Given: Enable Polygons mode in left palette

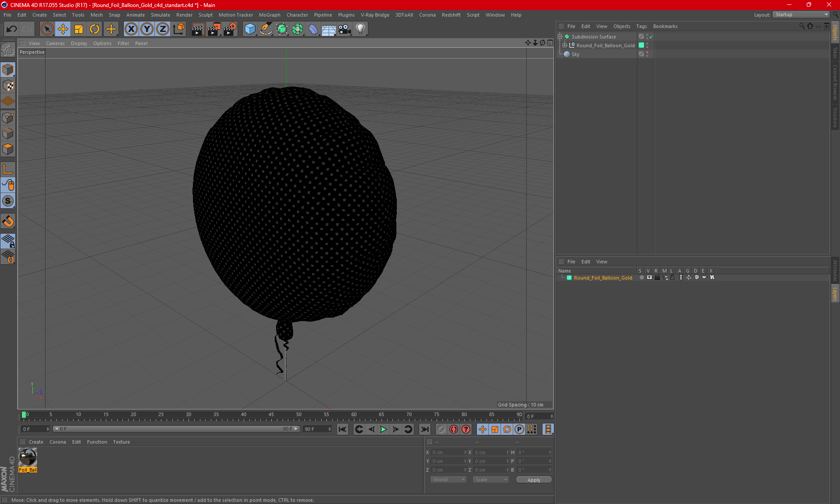Looking at the screenshot, I should tap(8, 149).
